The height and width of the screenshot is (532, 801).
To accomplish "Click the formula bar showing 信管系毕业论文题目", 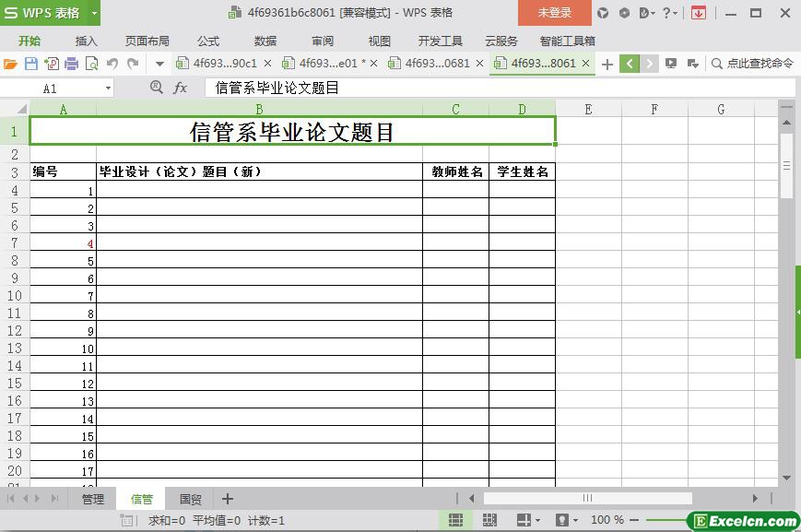I will [500, 88].
